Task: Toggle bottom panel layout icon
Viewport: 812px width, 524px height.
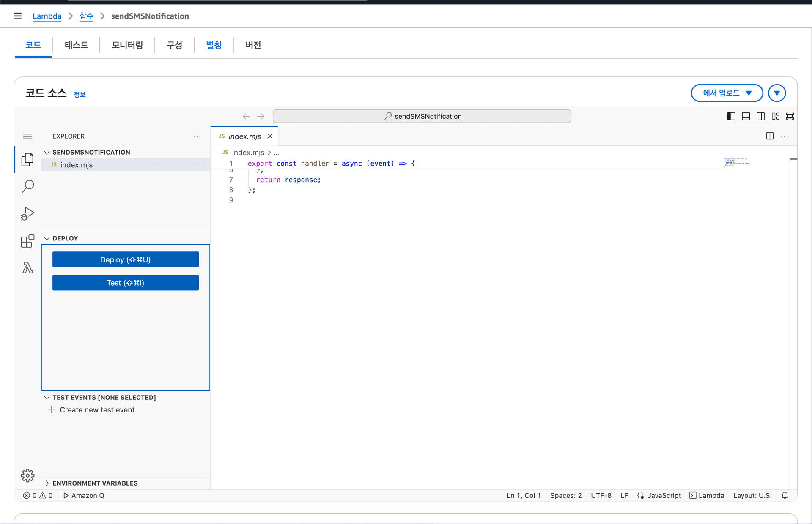Action: [x=746, y=116]
